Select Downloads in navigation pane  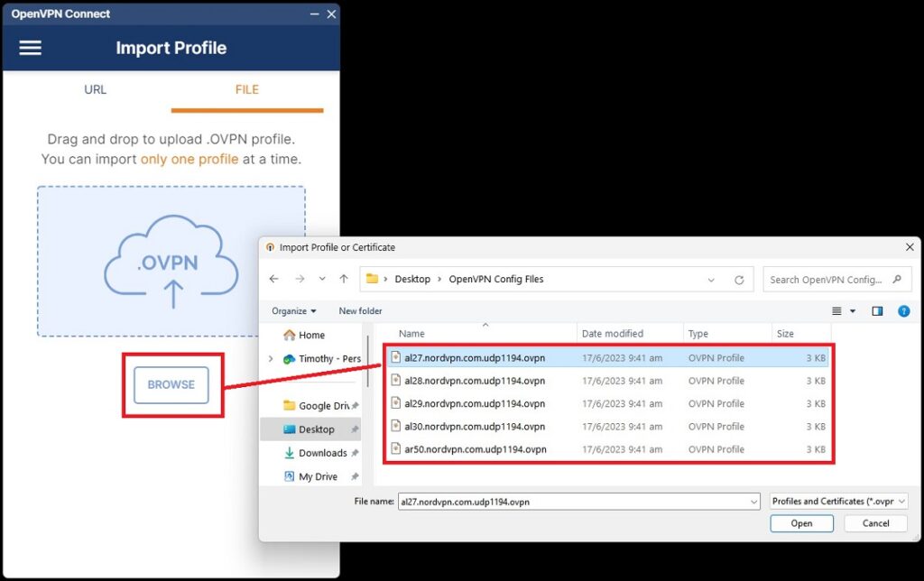coord(317,453)
